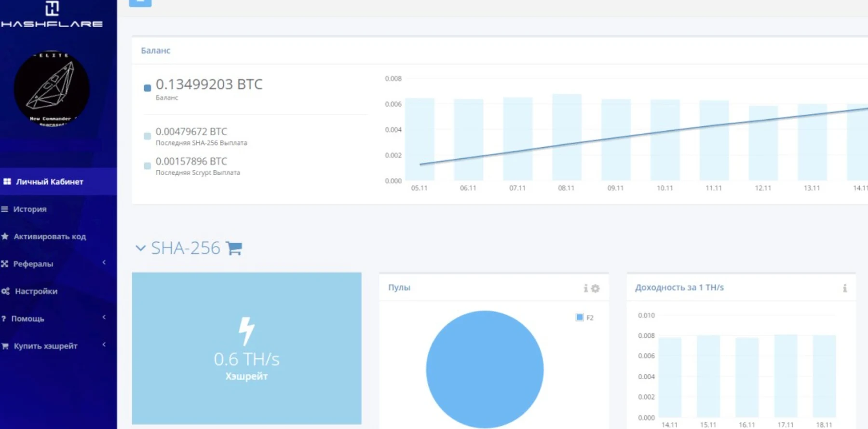Viewport: 868px width, 429px height.
Task: Click the Пулы panel title
Action: (x=399, y=288)
